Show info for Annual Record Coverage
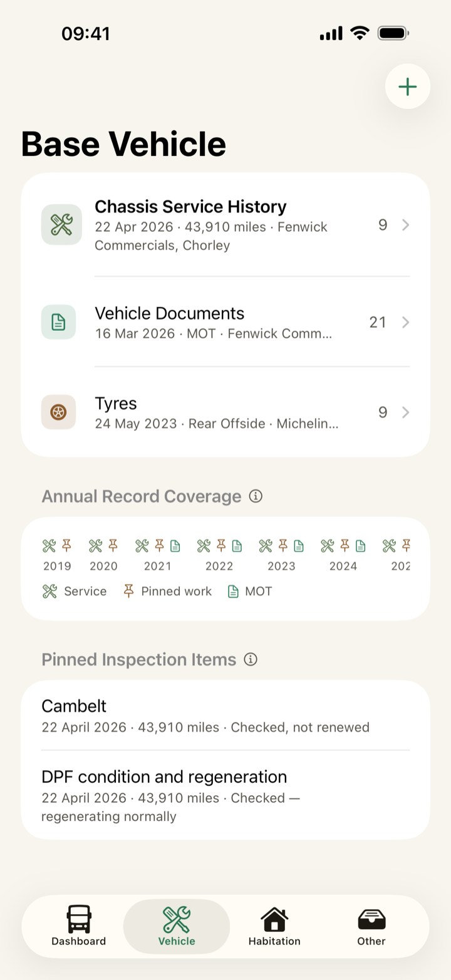The height and width of the screenshot is (980, 451). click(256, 496)
